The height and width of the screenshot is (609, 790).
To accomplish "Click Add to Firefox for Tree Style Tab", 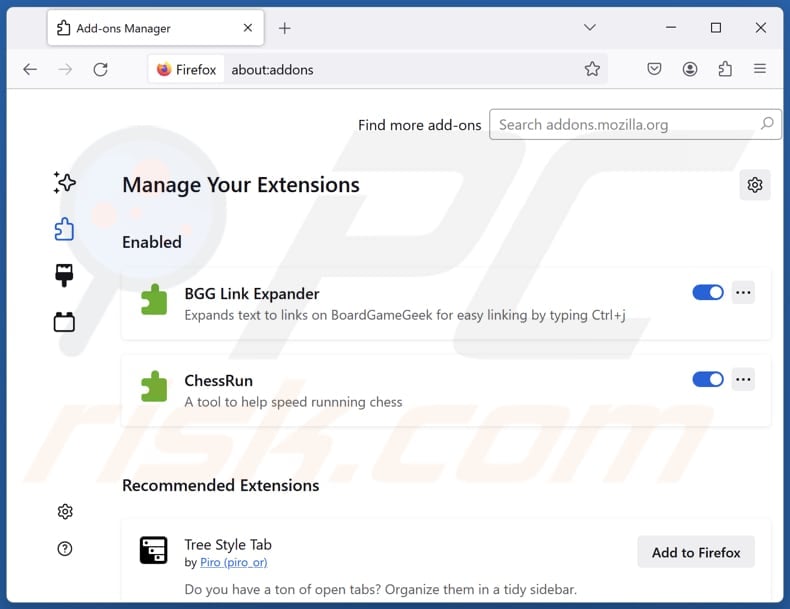I will coord(696,552).
